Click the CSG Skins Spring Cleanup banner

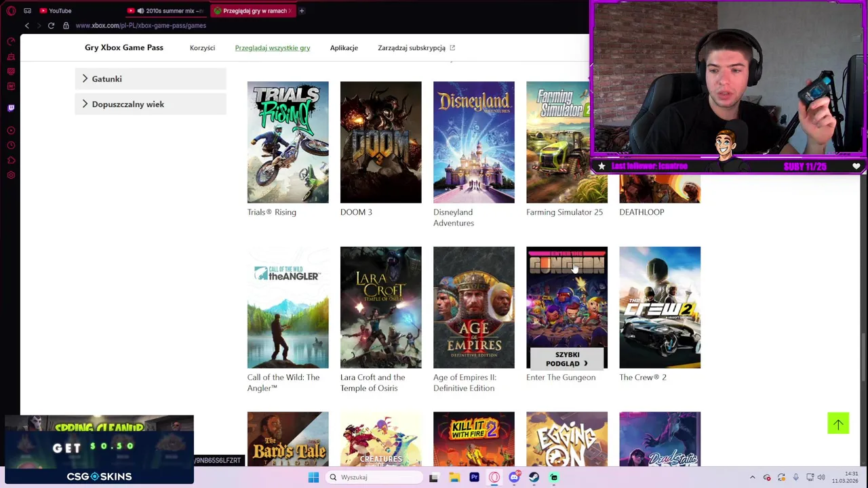point(99,449)
